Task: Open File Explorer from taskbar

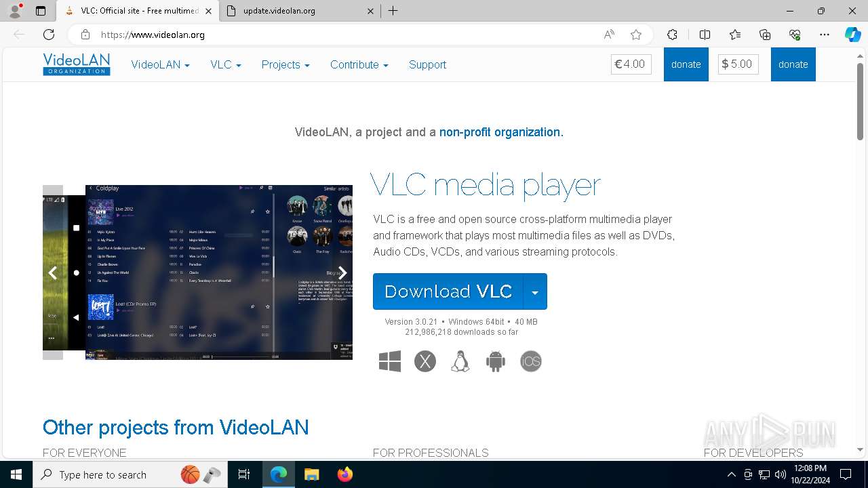Action: (x=311, y=474)
